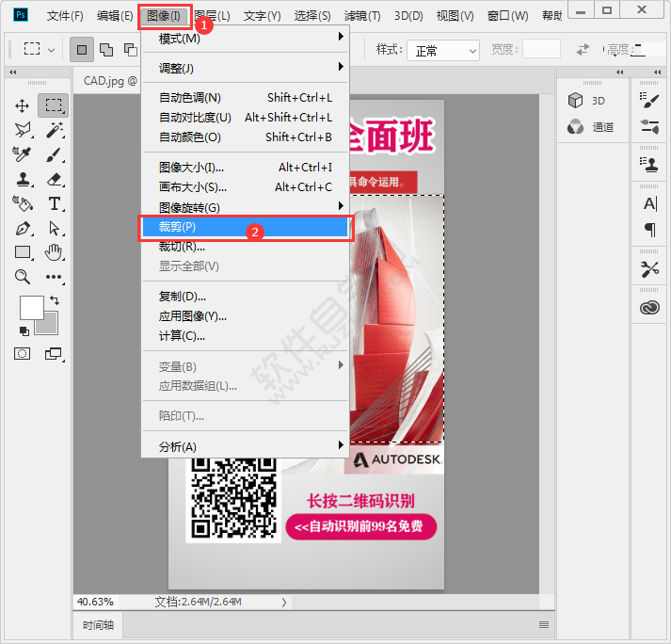Viewport: 671px width, 644px height.
Task: Select the Clone Stamp tool
Action: point(24,179)
